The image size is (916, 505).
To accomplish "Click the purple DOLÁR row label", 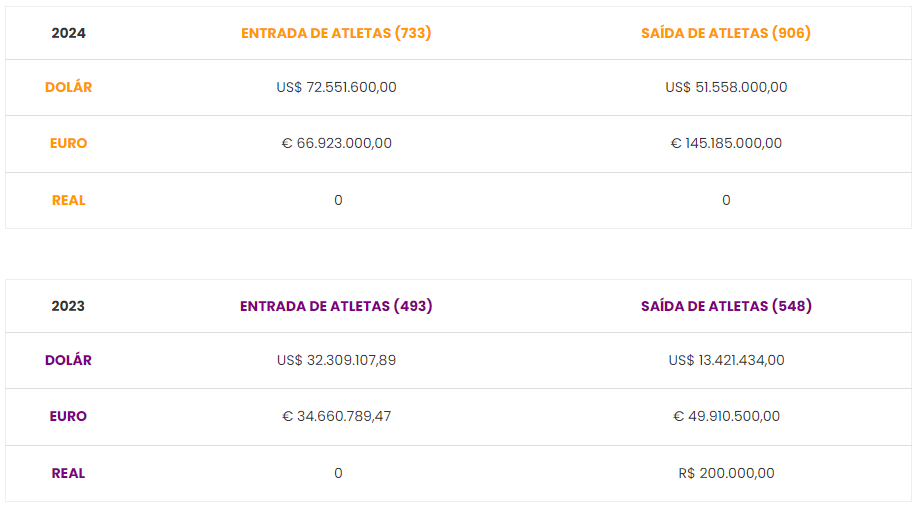I will [68, 360].
